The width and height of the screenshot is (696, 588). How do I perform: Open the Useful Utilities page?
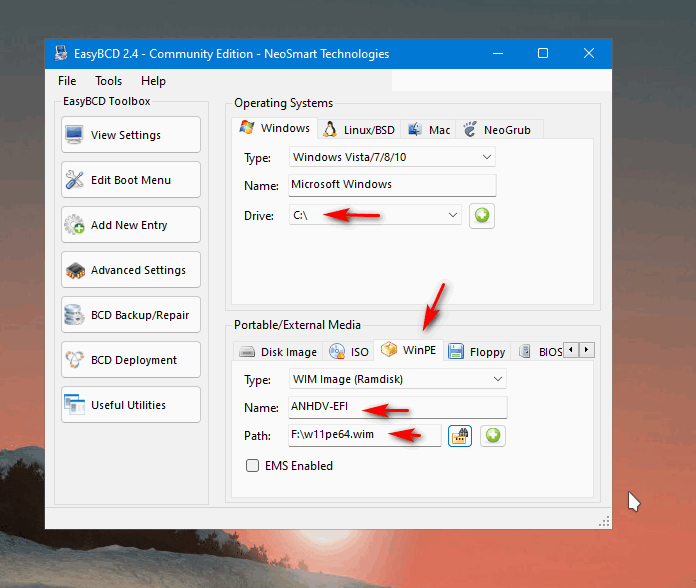(131, 405)
